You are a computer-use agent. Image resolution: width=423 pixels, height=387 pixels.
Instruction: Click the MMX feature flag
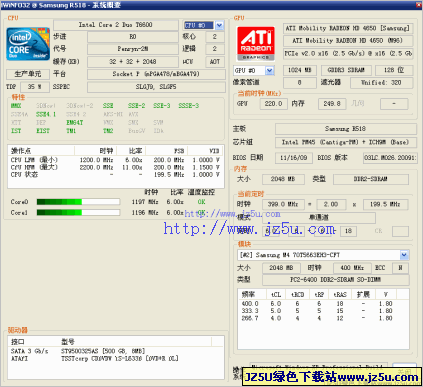pyautogui.click(x=16, y=106)
